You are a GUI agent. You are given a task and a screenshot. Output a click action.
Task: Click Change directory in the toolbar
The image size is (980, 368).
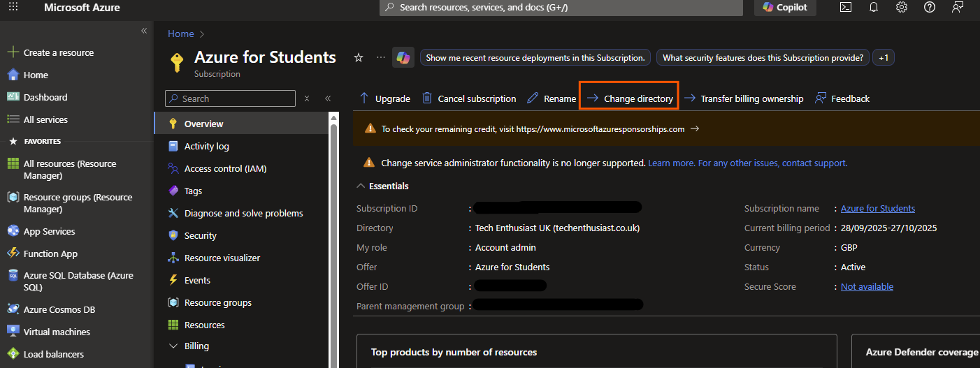tap(630, 98)
